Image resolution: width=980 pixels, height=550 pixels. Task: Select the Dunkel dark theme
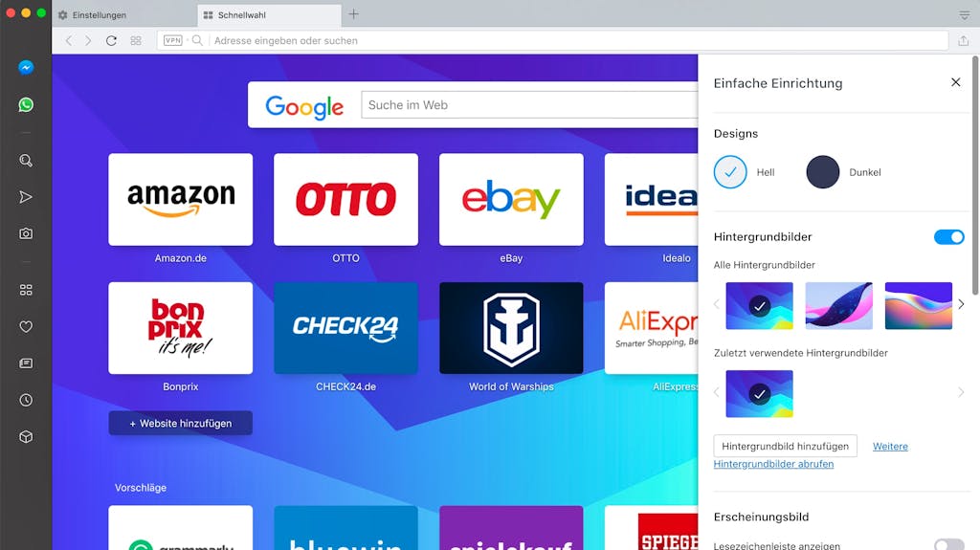click(x=822, y=172)
